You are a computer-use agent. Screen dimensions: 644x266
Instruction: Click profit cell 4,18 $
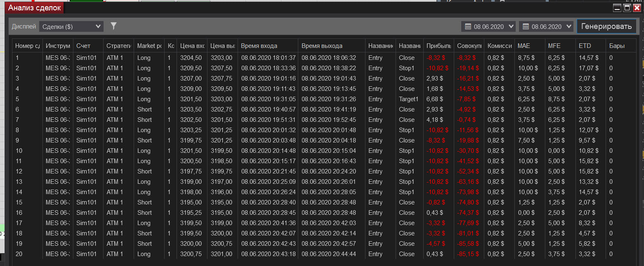(435, 120)
